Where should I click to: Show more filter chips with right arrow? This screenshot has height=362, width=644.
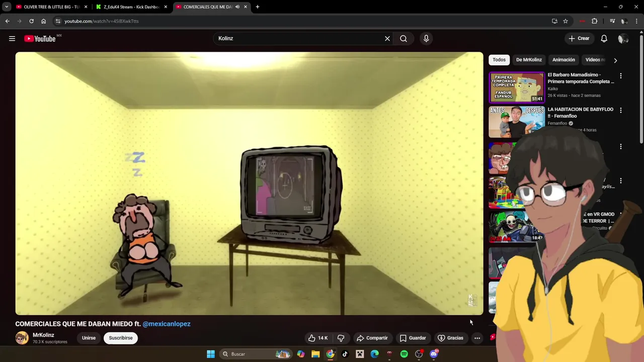pyautogui.click(x=615, y=60)
